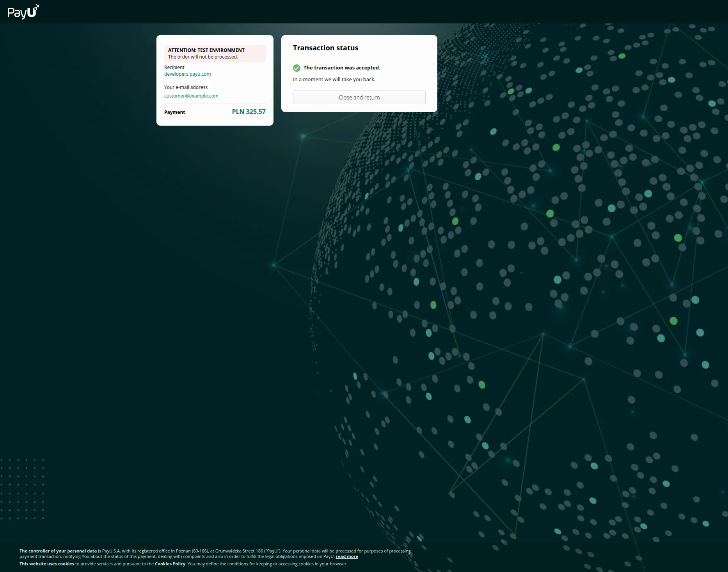The image size is (728, 572).
Task: Click 'In a moment we will take you back'
Action: [334, 80]
